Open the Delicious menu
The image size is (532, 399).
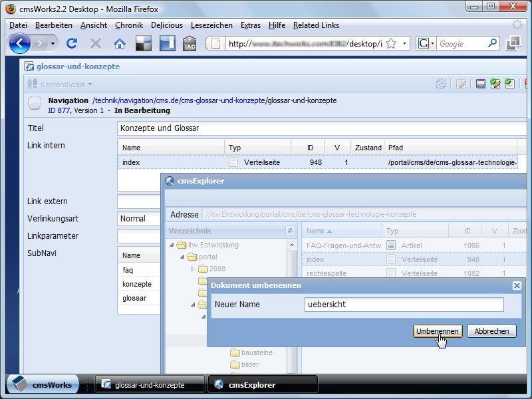tap(167, 25)
